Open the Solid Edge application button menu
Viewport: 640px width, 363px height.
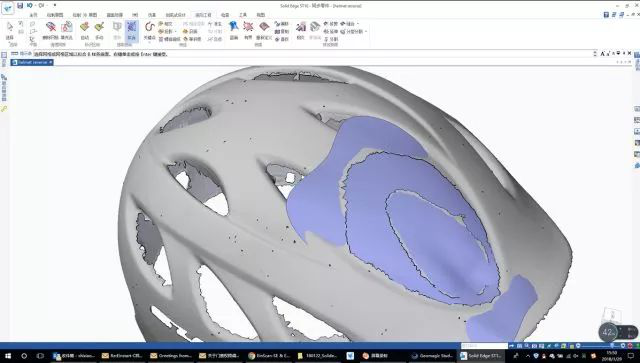pos(7,8)
